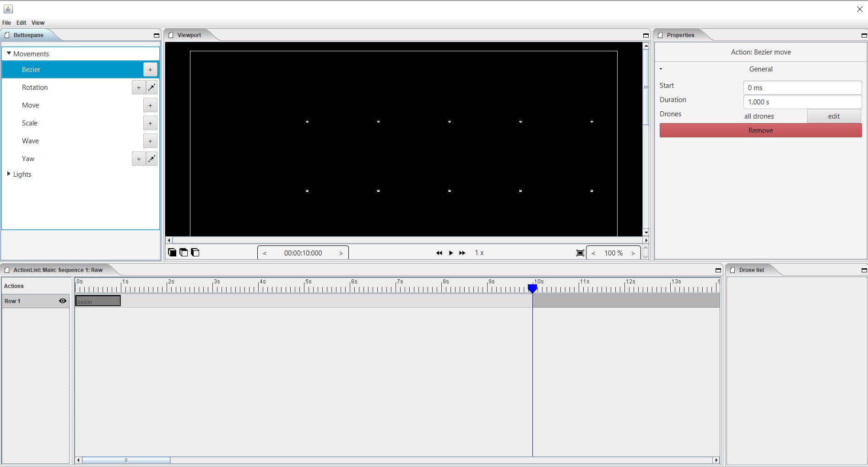Add a Scale action with plus button
The height and width of the screenshot is (467, 868).
pos(150,123)
